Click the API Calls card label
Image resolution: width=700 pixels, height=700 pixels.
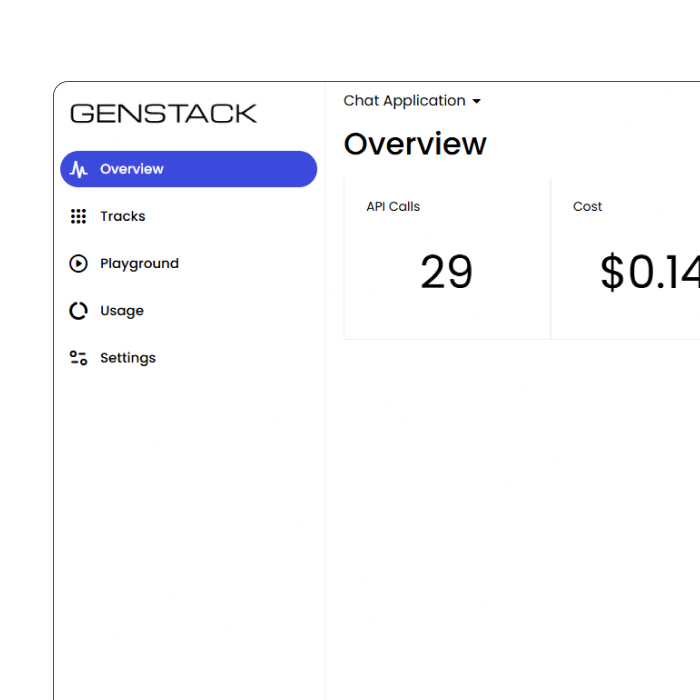(x=393, y=207)
